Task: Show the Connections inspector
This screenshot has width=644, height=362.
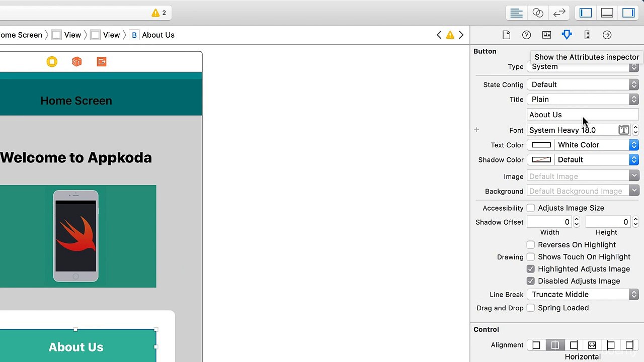Action: pos(607,35)
